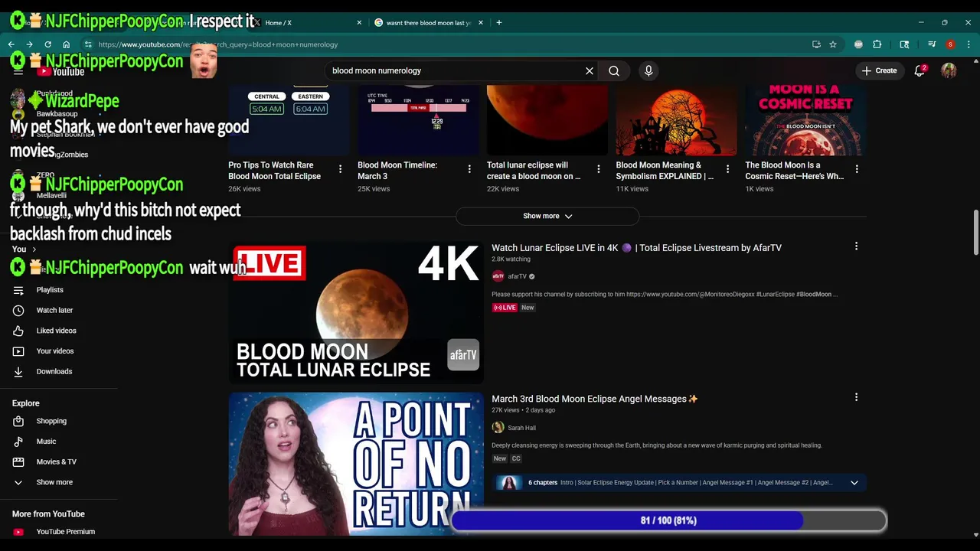Viewport: 980px width, 551px height.
Task: Click inside the YouTube search field
Action: (x=456, y=70)
